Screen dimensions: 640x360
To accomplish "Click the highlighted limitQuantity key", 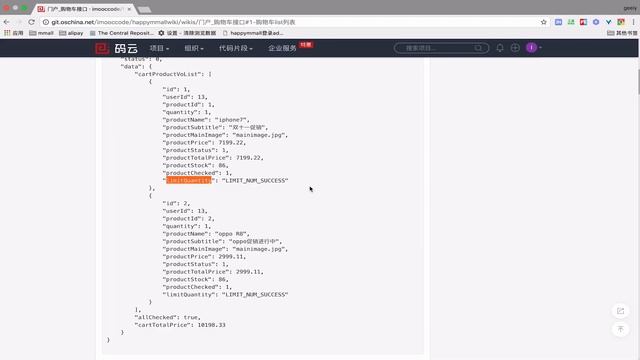I will click(189, 180).
